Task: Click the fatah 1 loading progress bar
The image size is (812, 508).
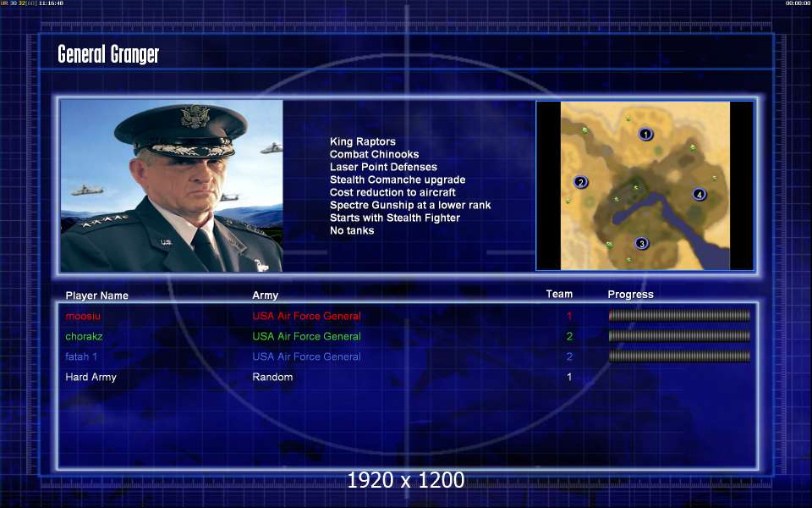Action: [679, 356]
